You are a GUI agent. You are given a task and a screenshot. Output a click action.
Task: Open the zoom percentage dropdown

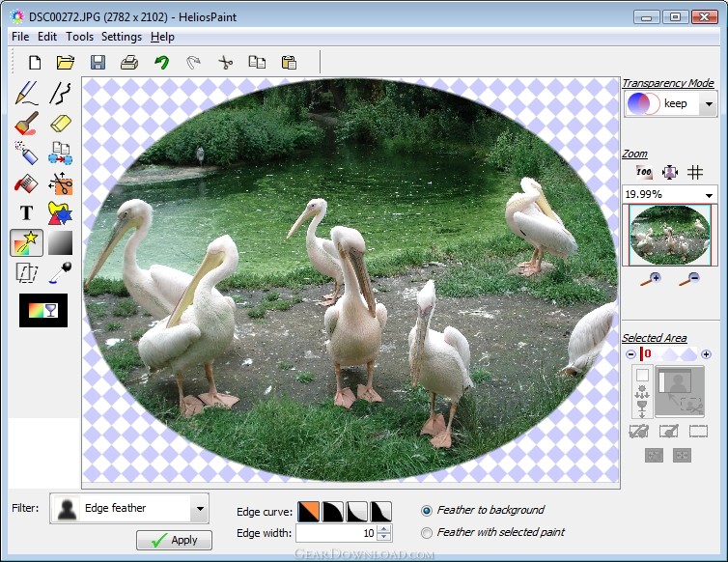click(709, 195)
